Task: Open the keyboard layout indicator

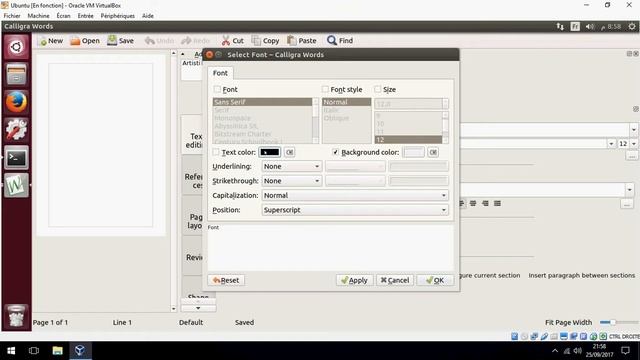Action: point(575,27)
